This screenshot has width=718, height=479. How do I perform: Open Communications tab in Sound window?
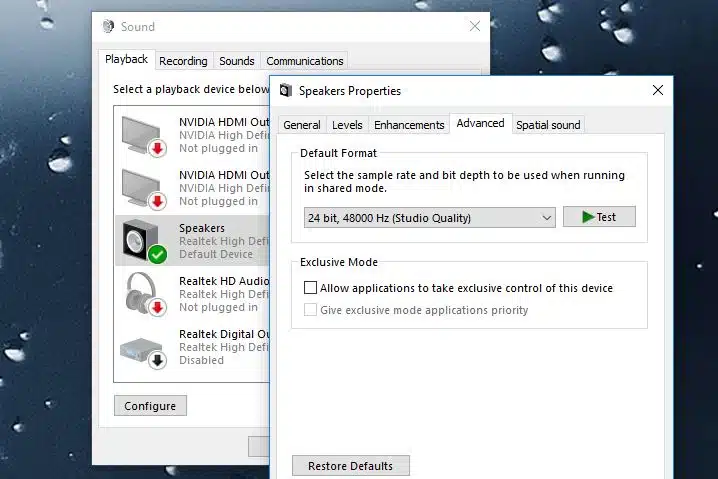click(x=305, y=61)
